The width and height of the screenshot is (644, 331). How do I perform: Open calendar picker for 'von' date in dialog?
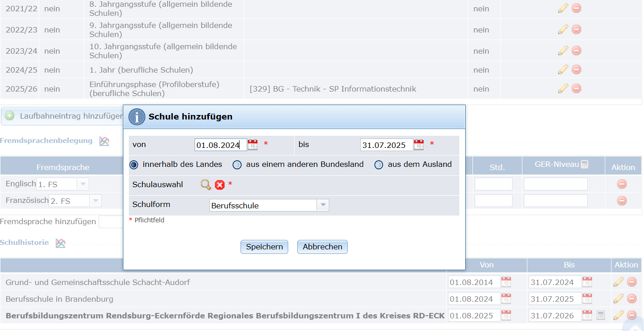(x=253, y=145)
